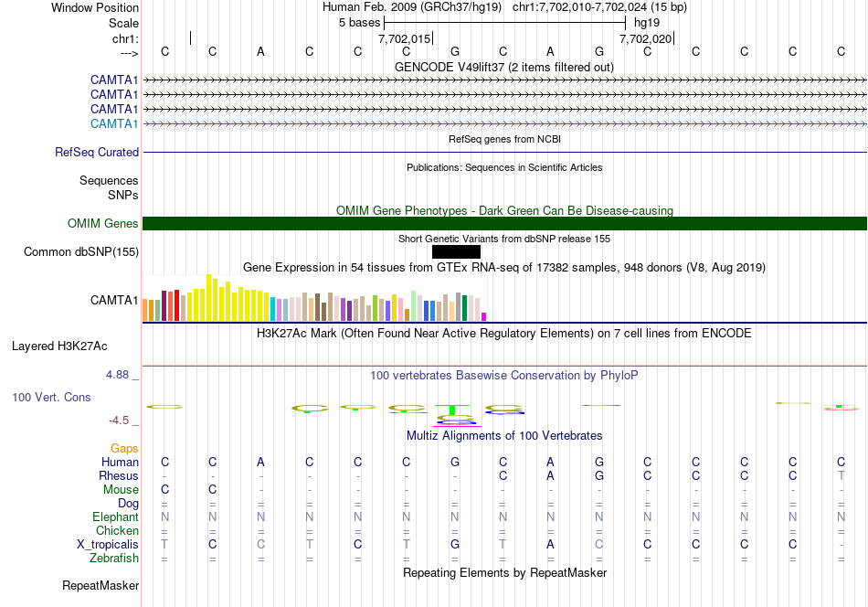Select the black dbSNP variant block

click(x=456, y=252)
